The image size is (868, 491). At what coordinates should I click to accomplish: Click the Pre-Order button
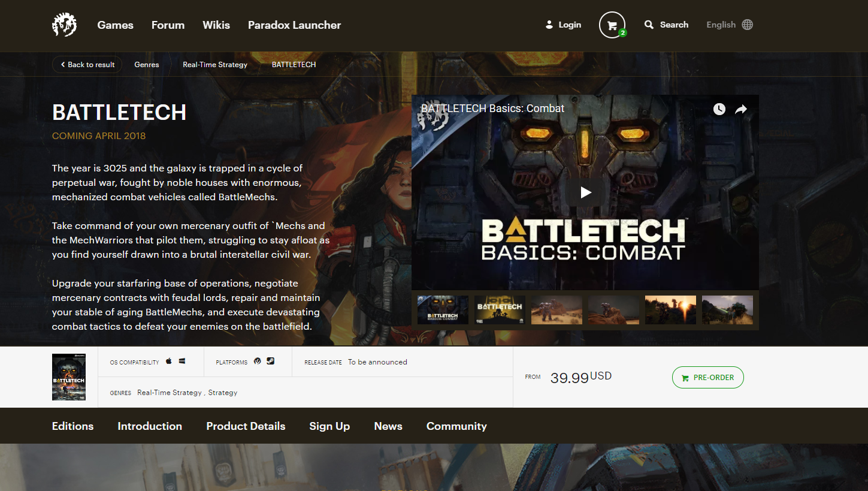coord(707,378)
